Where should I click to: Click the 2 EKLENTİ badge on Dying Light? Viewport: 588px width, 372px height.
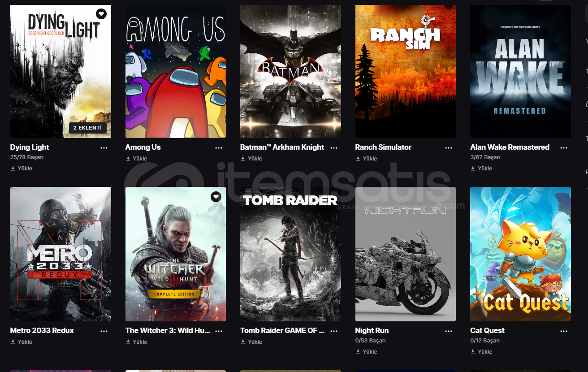point(88,128)
